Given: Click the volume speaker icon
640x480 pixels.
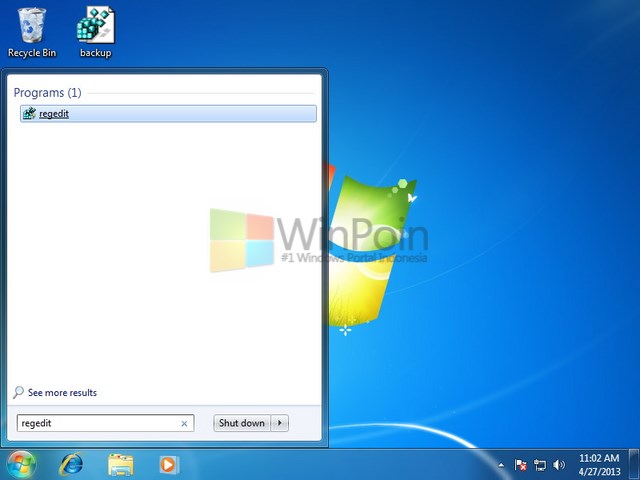Looking at the screenshot, I should pos(559,465).
